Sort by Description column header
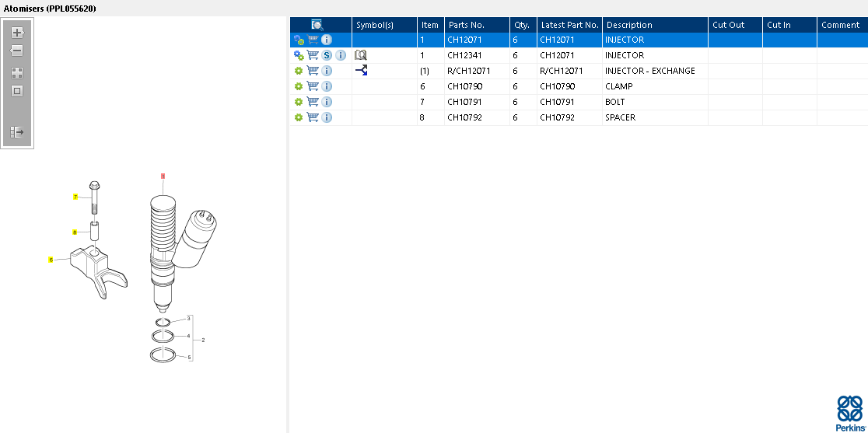The width and height of the screenshot is (868, 433). click(x=629, y=25)
